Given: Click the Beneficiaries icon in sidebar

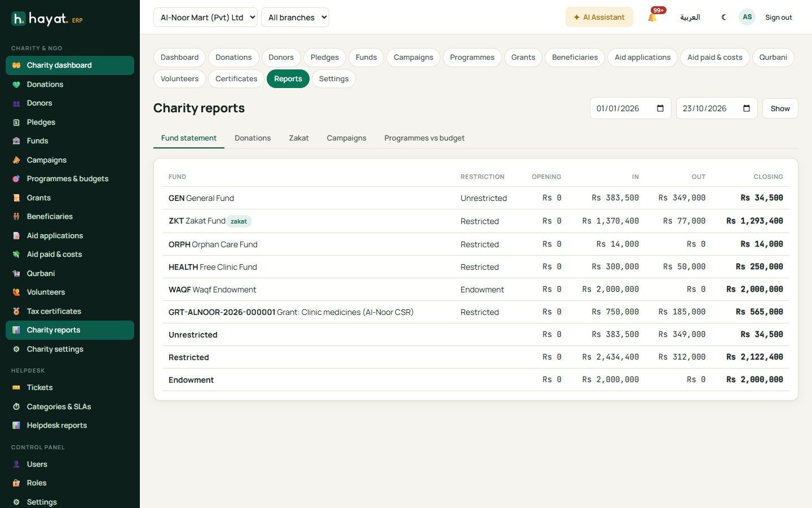Looking at the screenshot, I should coord(16,217).
